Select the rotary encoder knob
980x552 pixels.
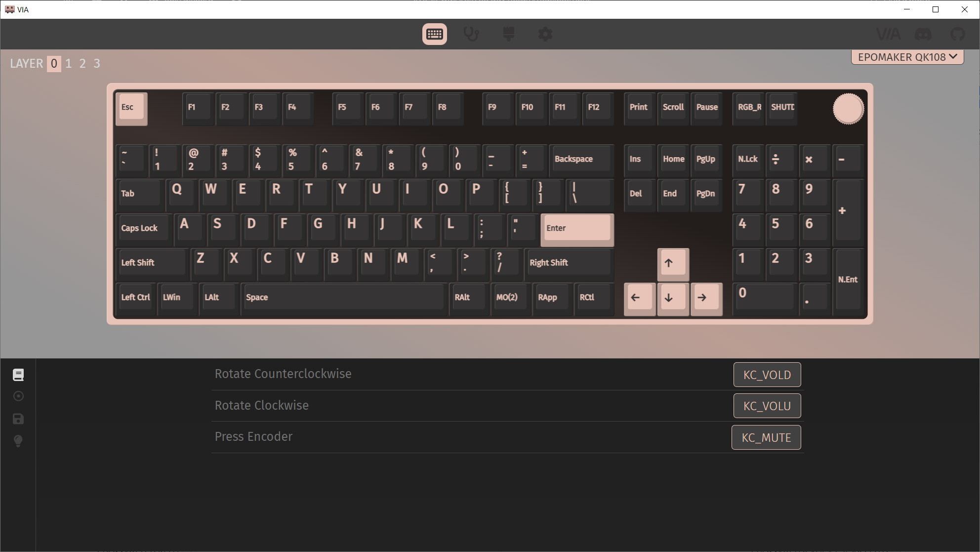tap(848, 109)
